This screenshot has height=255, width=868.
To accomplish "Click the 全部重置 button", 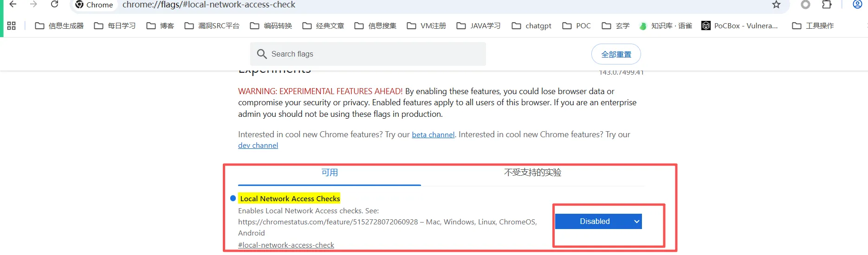I will (x=616, y=54).
